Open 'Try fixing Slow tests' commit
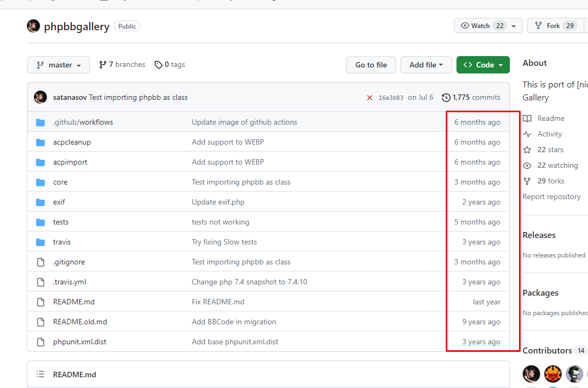588x388 pixels. pos(224,242)
